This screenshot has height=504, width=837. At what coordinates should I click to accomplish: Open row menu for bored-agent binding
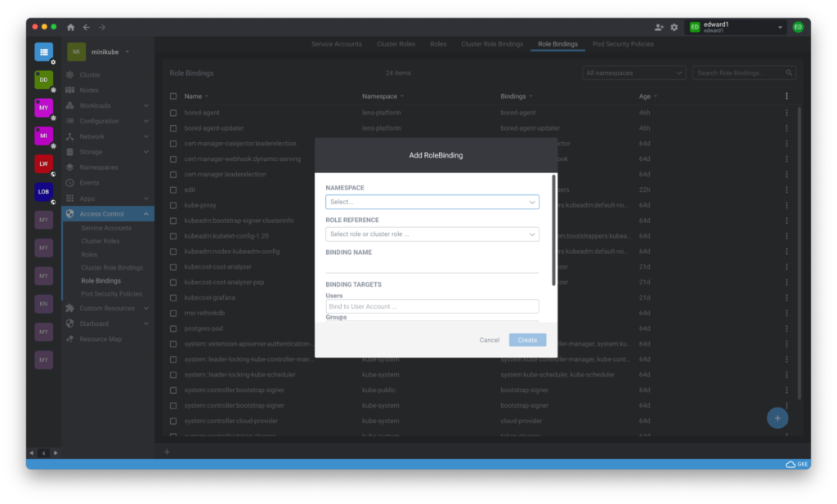pyautogui.click(x=786, y=112)
